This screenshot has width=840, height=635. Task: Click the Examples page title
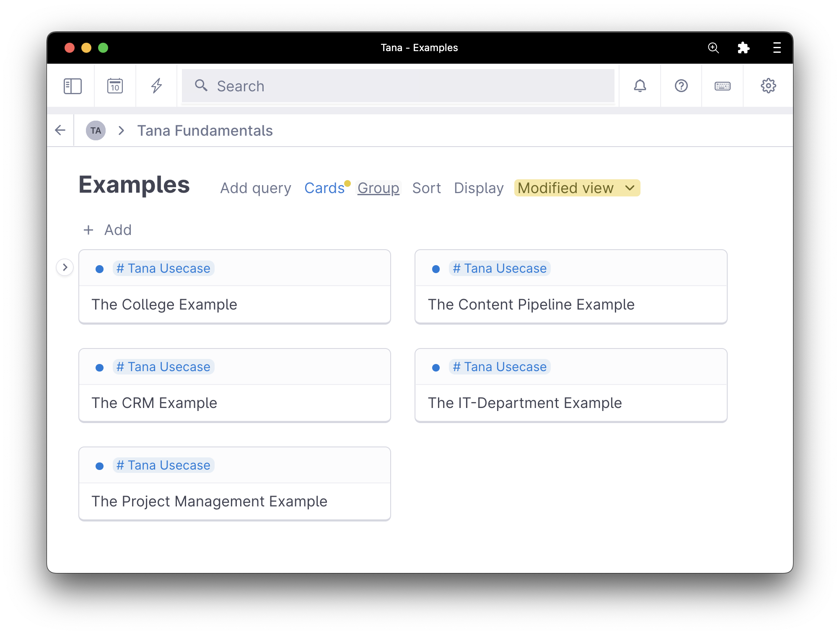click(134, 185)
